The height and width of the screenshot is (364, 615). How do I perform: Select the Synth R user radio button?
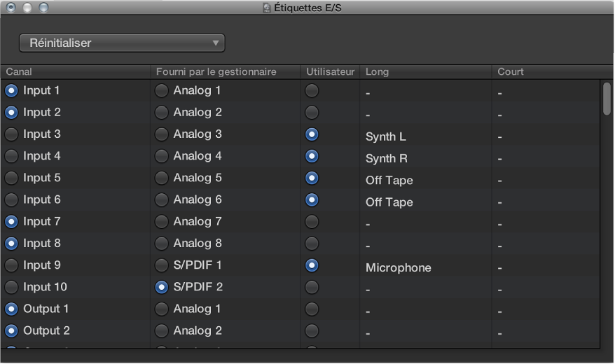312,156
